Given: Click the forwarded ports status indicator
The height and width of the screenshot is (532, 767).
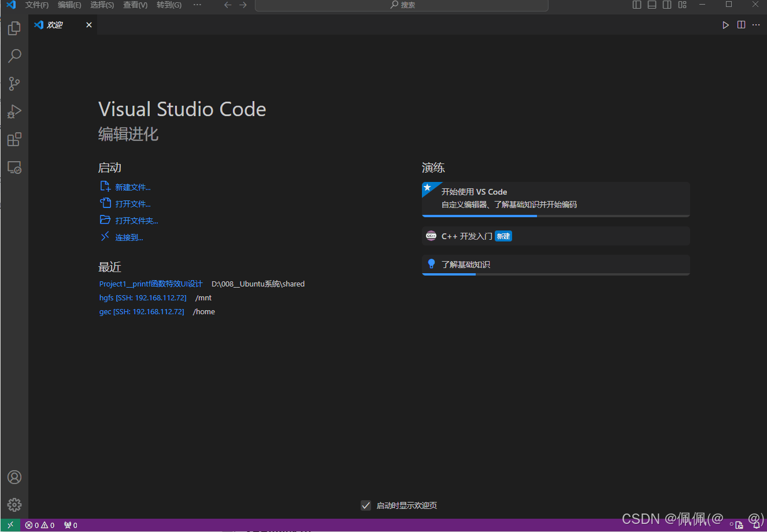Looking at the screenshot, I should coord(71,525).
